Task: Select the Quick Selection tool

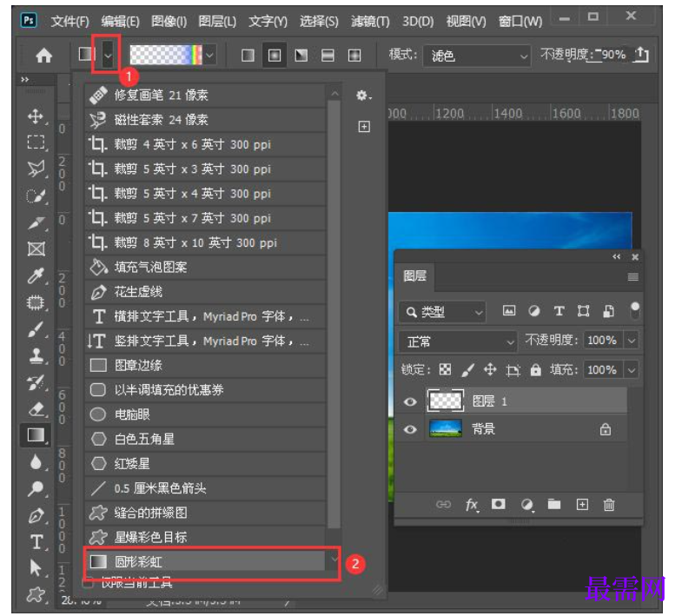Action: point(36,195)
